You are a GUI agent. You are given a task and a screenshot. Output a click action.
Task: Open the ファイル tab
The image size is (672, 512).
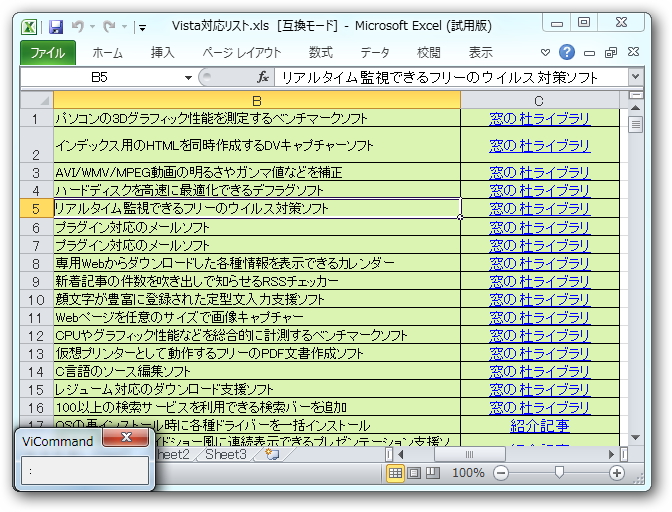pos(48,53)
